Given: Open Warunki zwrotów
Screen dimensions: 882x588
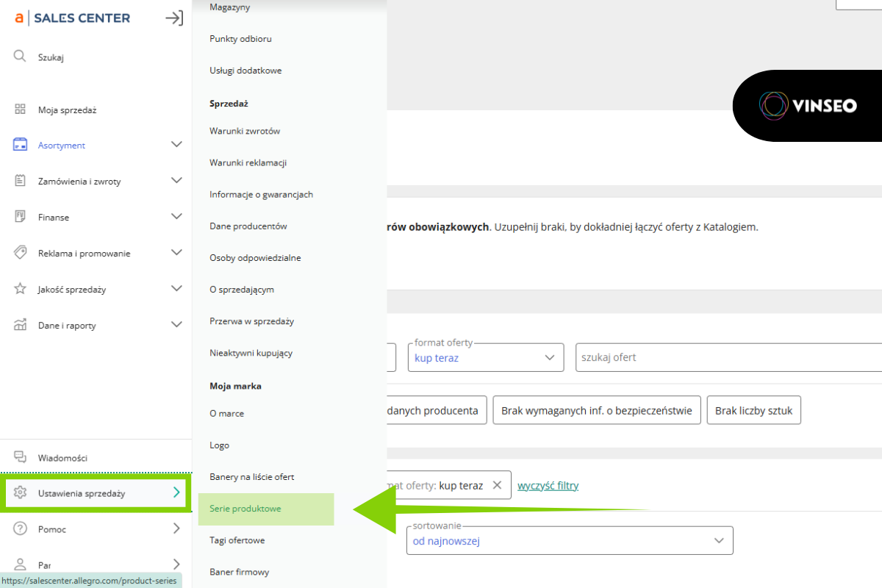Looking at the screenshot, I should click(x=245, y=131).
